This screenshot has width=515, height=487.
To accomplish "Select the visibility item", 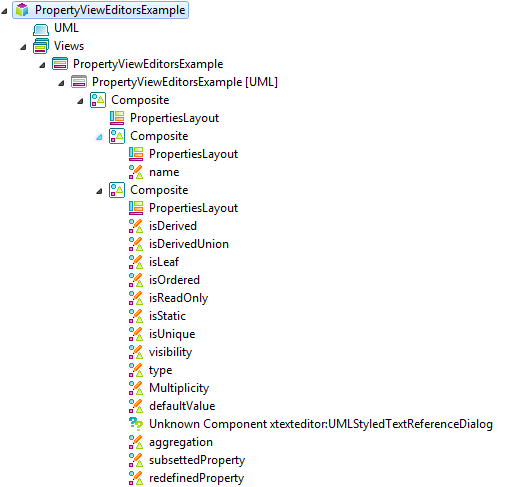I will (x=170, y=352).
